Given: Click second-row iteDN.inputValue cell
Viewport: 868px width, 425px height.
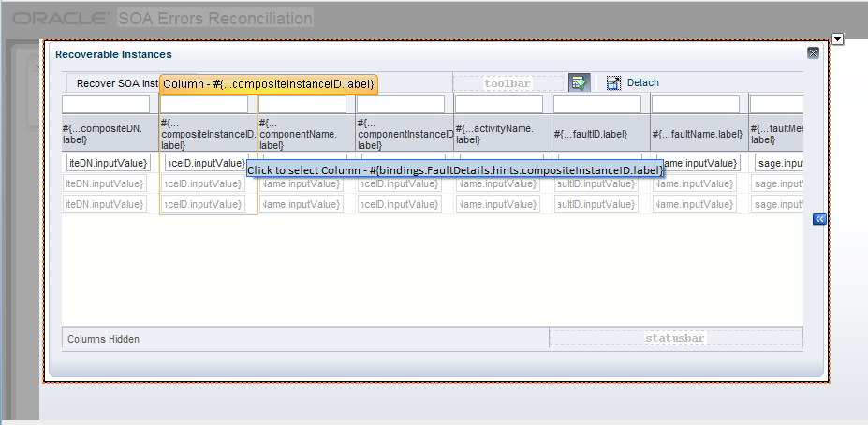Looking at the screenshot, I should (x=105, y=183).
